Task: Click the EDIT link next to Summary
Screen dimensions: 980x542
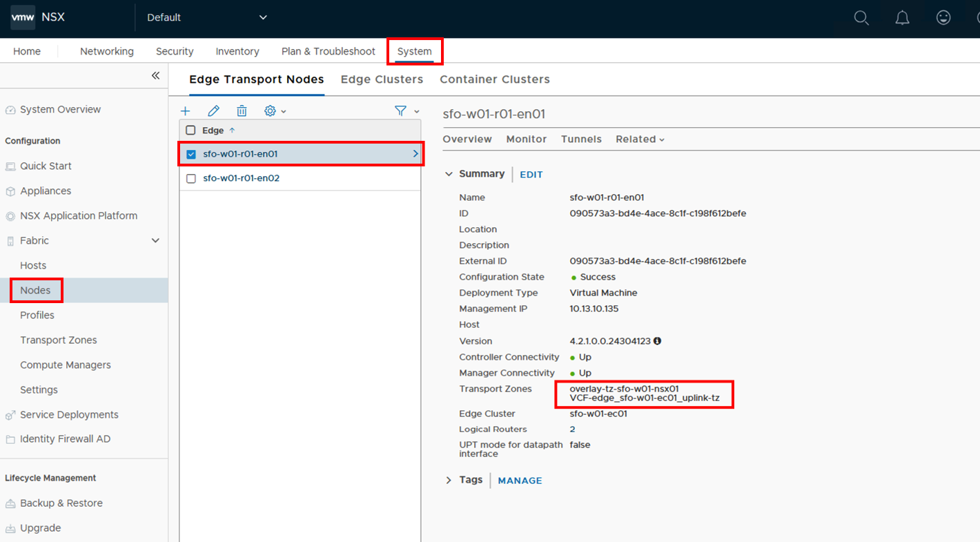Action: click(531, 175)
